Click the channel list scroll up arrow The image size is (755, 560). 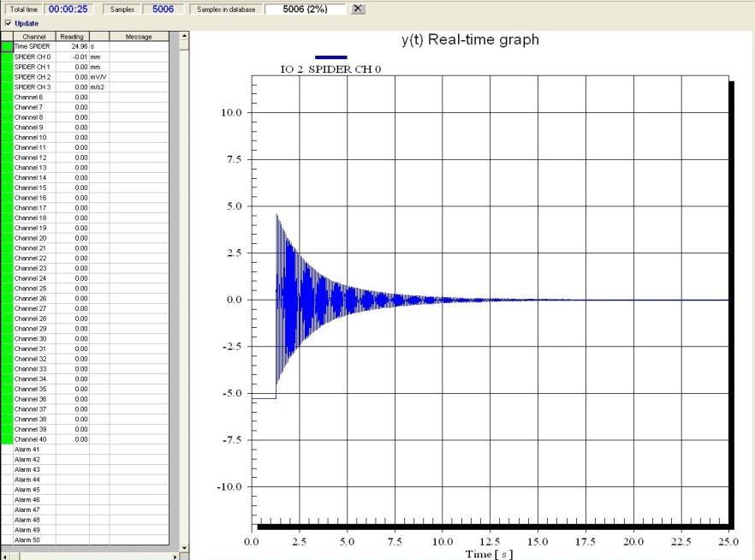pos(184,36)
